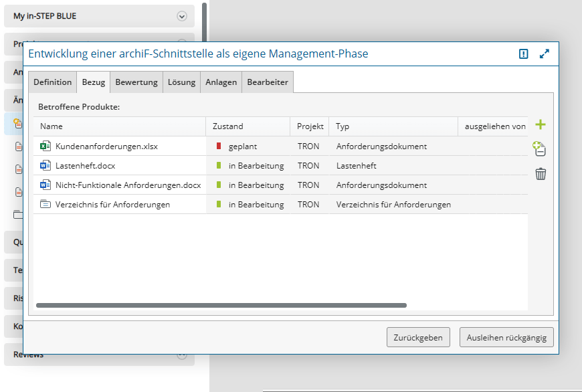Sort by the Zustand column header
The width and height of the screenshot is (582, 392).
coord(228,126)
